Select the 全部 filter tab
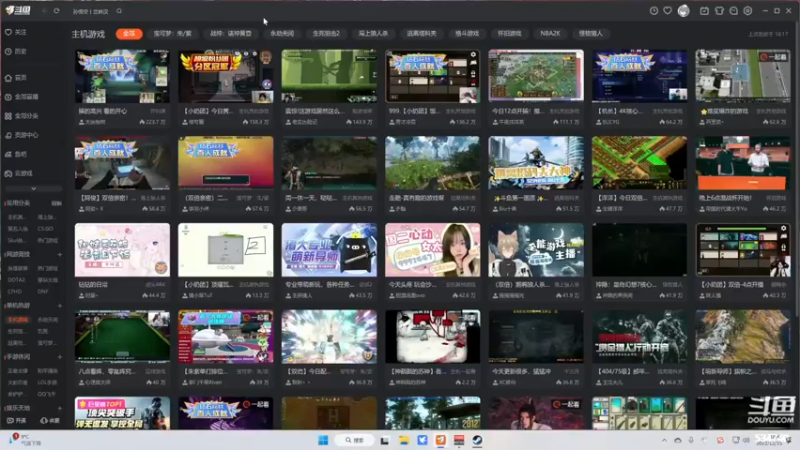 (129, 33)
